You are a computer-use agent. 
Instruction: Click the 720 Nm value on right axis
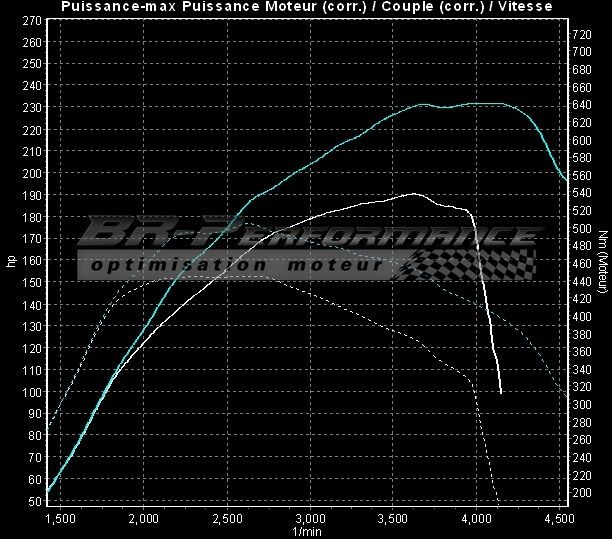pos(580,35)
